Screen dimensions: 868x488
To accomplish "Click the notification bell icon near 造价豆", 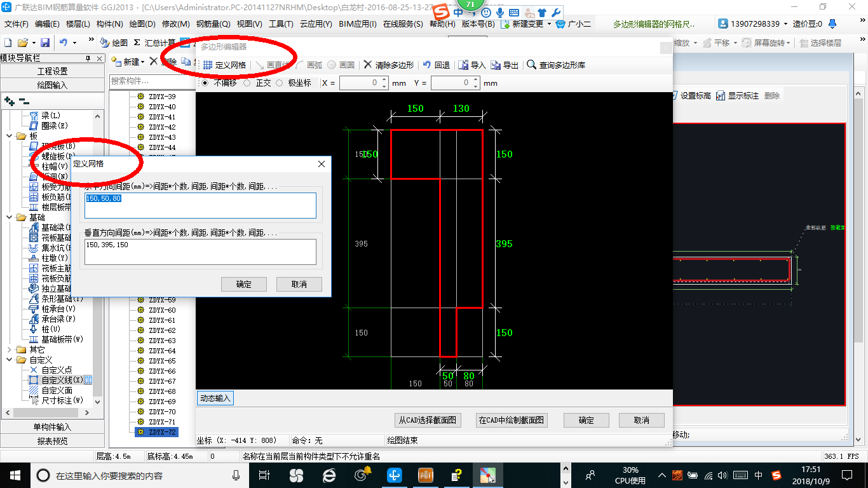I will tap(832, 24).
